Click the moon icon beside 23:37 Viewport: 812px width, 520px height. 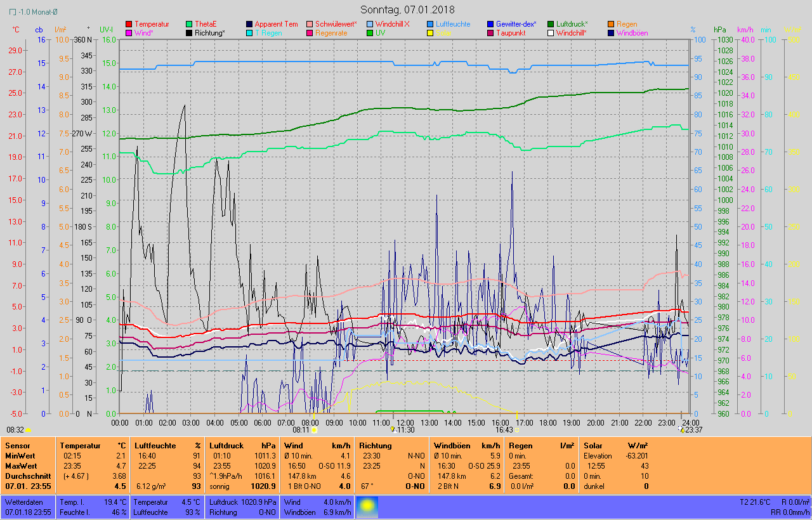683,429
